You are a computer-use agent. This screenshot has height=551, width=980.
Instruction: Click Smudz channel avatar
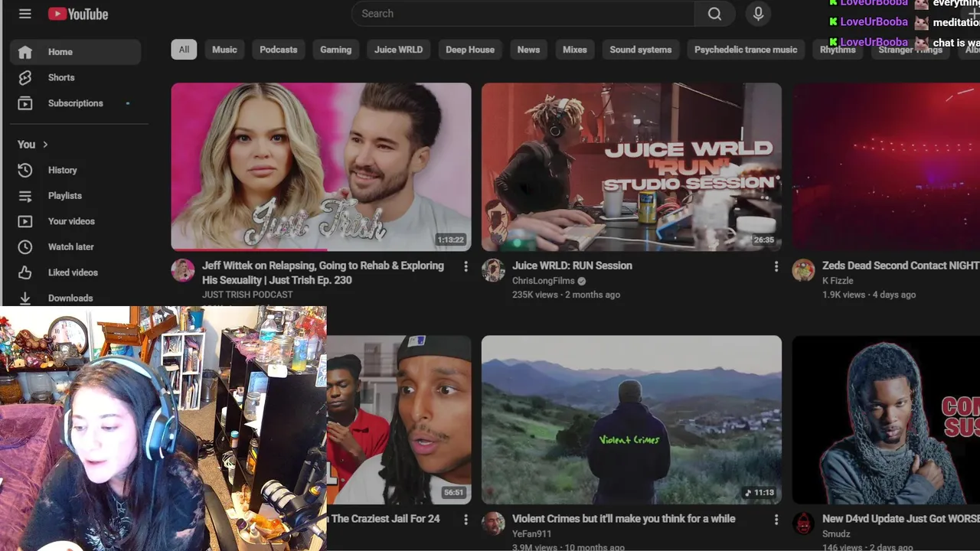coord(803,523)
